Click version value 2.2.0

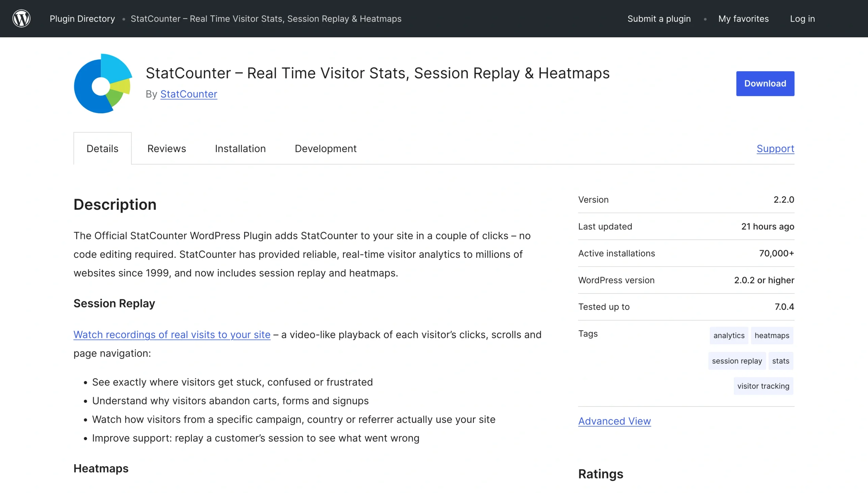tap(784, 200)
